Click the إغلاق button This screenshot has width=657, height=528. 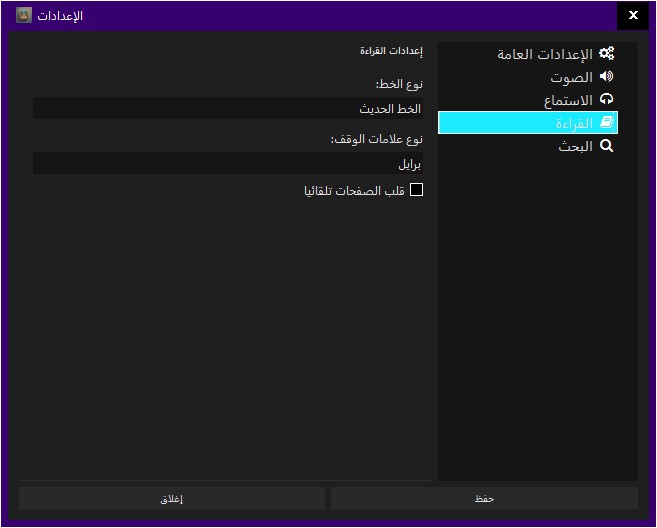coord(172,498)
